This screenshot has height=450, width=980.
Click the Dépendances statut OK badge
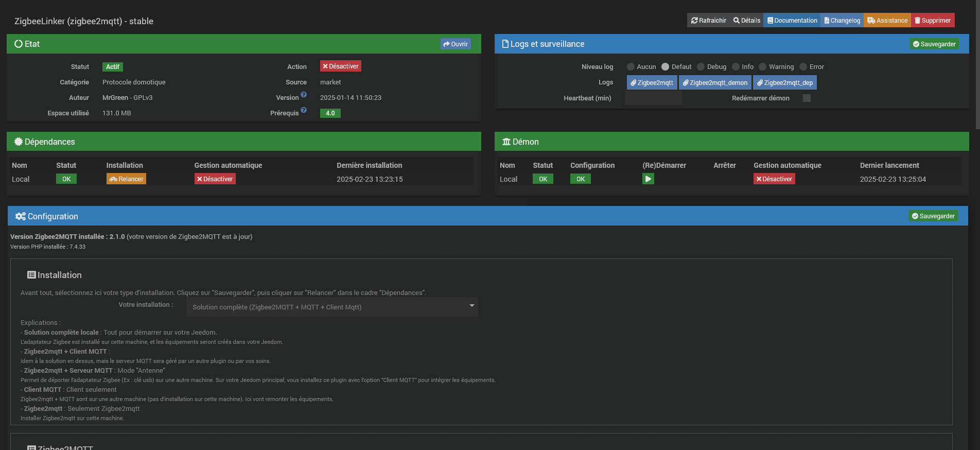[66, 179]
